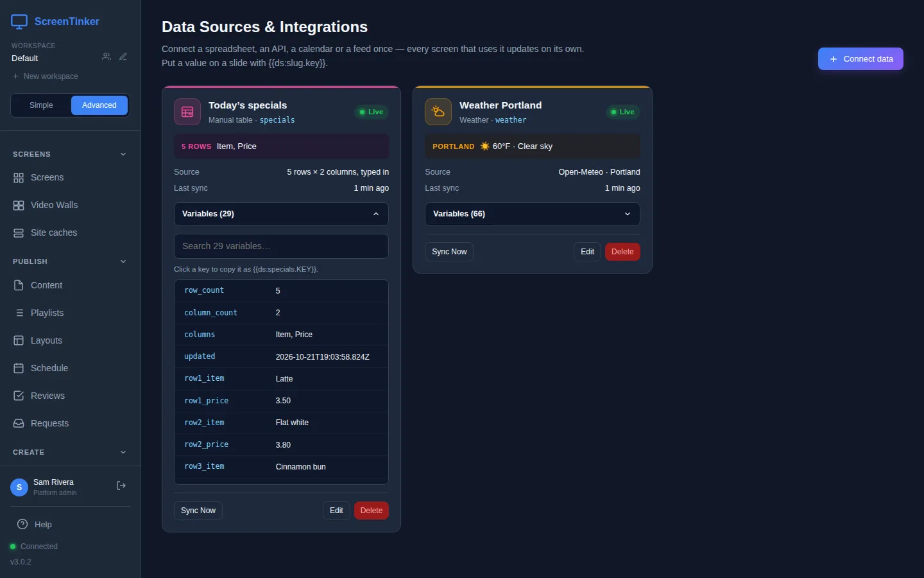Open the Help link in sidebar
This screenshot has width=924, height=578.
coord(70,525)
